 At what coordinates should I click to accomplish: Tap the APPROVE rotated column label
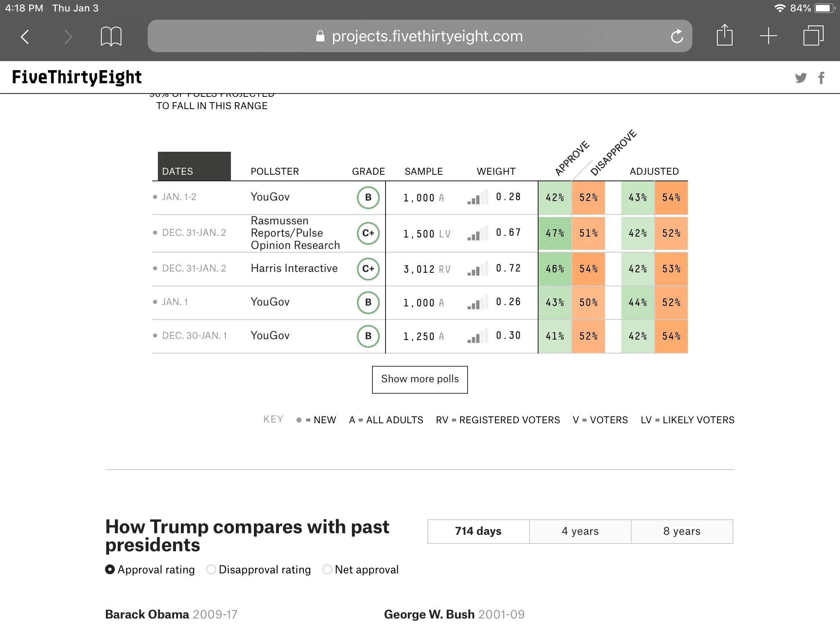(x=572, y=158)
